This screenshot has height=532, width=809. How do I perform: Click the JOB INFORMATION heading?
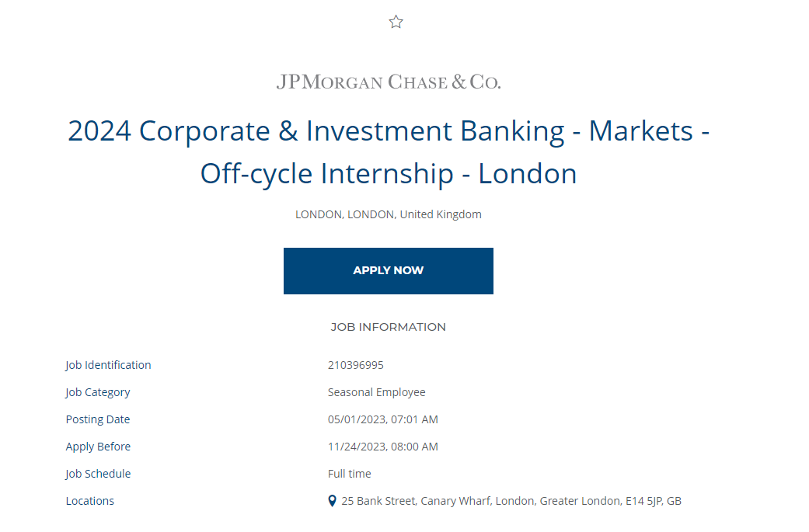point(389,327)
